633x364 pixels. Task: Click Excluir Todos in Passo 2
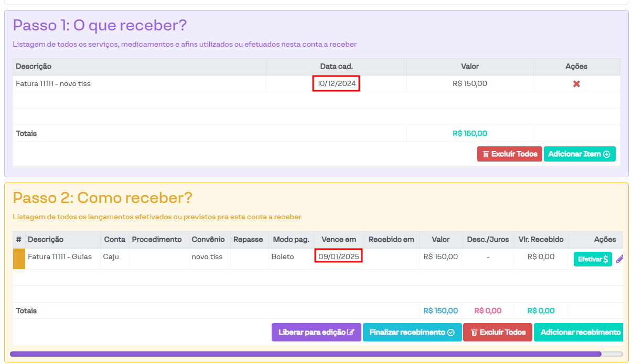tap(497, 333)
